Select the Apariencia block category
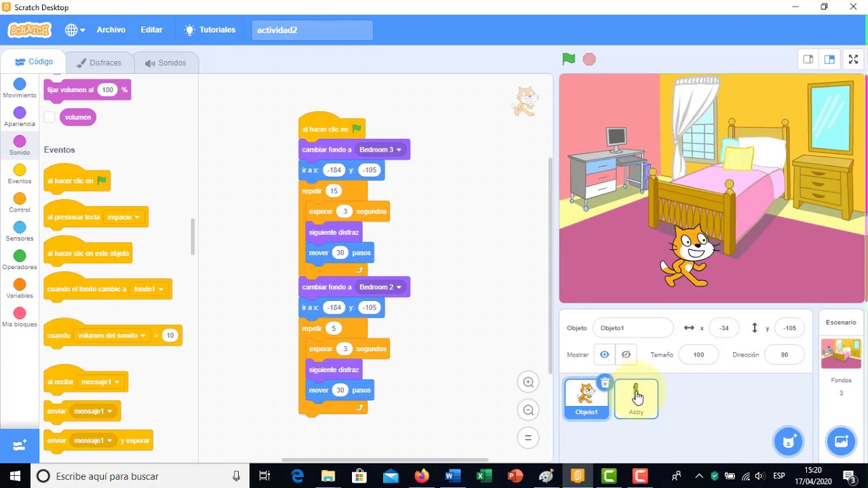 coord(20,117)
